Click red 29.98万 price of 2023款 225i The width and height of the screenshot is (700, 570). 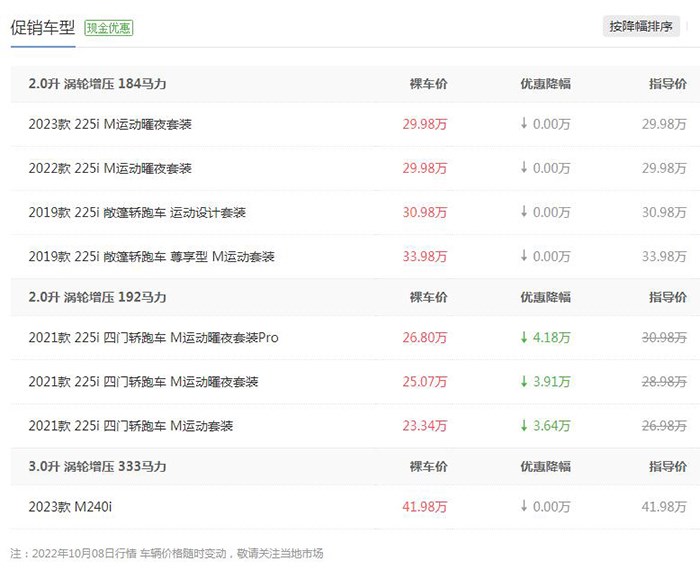[x=425, y=124]
